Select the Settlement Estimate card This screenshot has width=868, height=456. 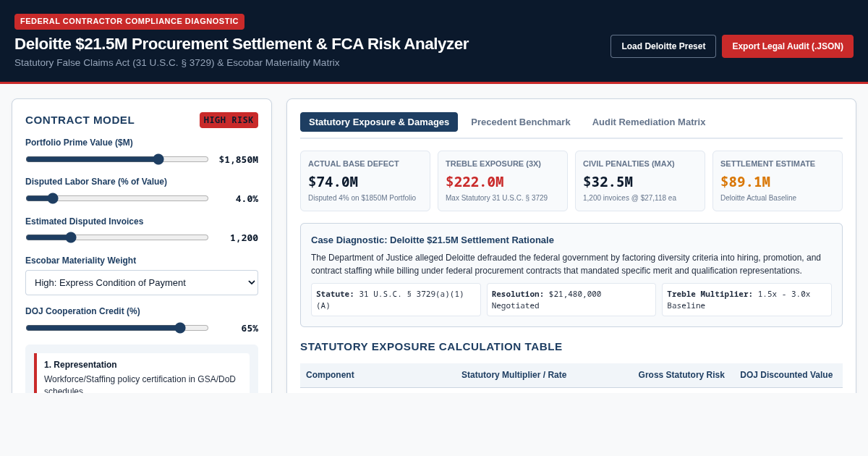tap(778, 181)
